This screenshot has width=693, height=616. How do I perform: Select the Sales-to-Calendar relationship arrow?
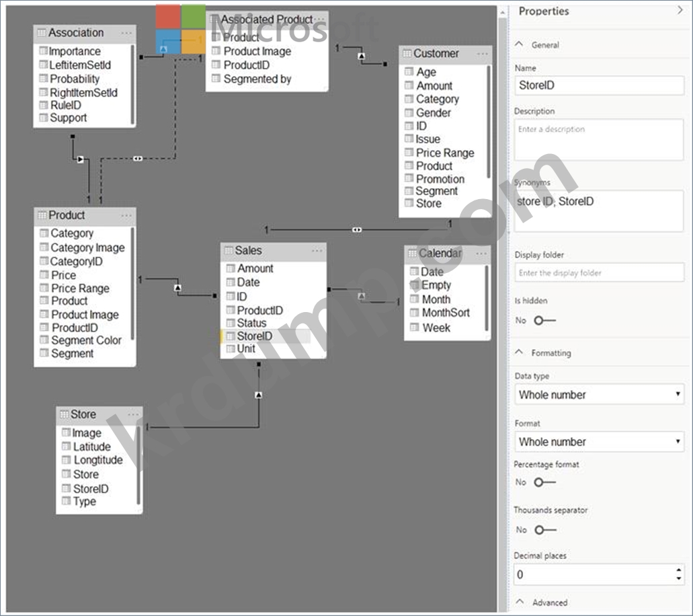(362, 296)
